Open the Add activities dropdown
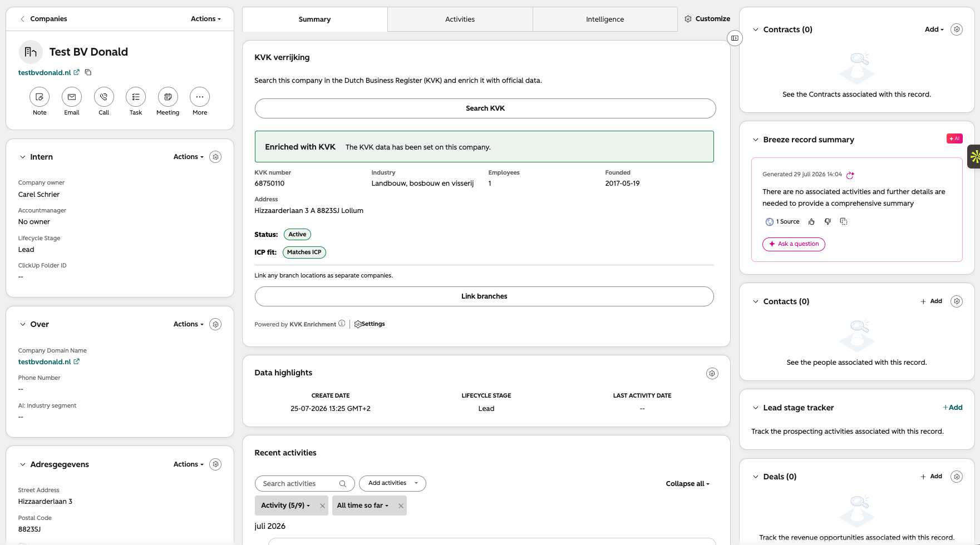The image size is (980, 545). [x=392, y=483]
